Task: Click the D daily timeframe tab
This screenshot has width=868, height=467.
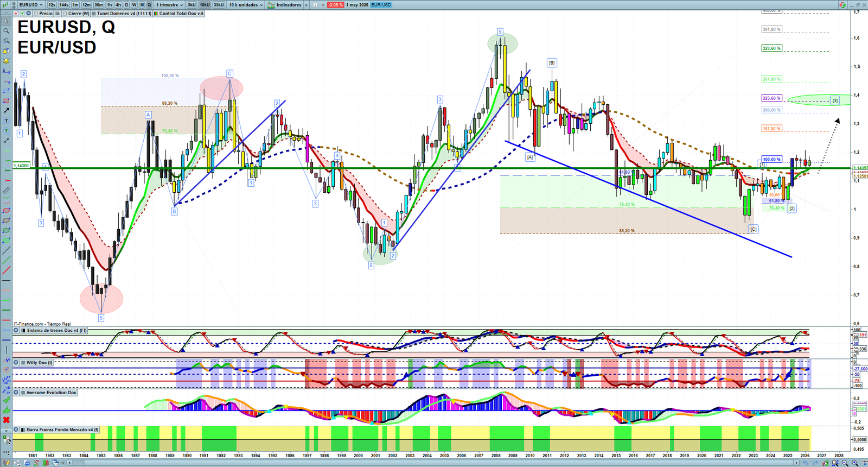Action: (x=126, y=4)
